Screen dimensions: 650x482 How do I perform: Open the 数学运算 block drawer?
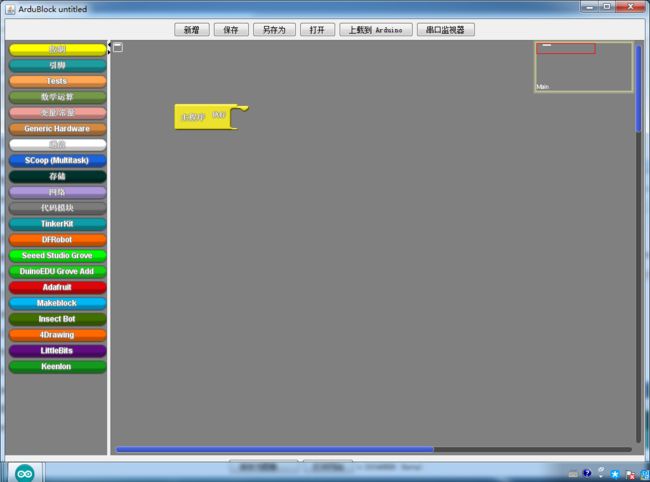58,97
